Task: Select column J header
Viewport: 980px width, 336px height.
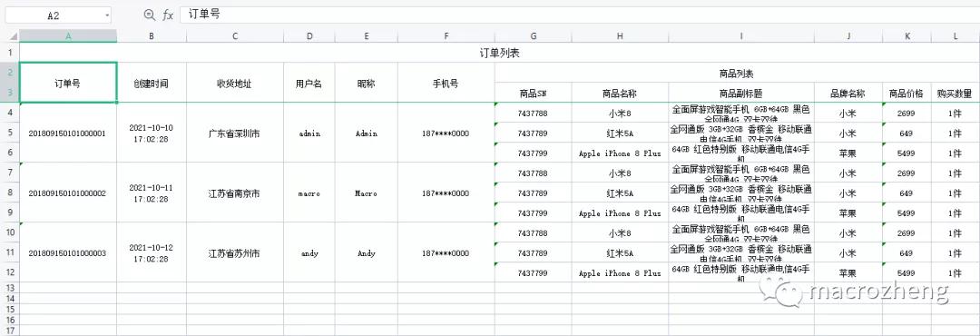Action: [x=848, y=35]
